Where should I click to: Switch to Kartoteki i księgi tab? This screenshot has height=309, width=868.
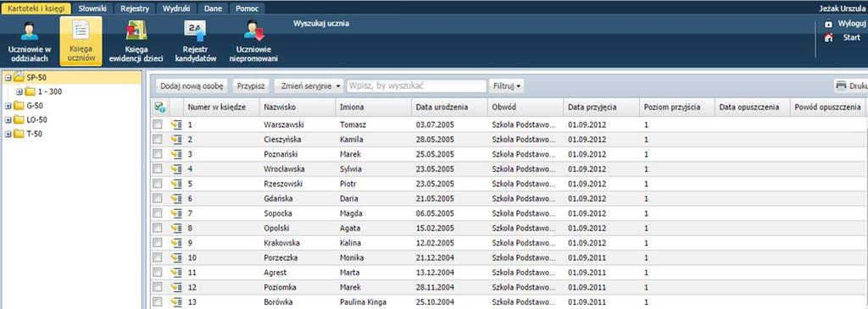[x=36, y=8]
